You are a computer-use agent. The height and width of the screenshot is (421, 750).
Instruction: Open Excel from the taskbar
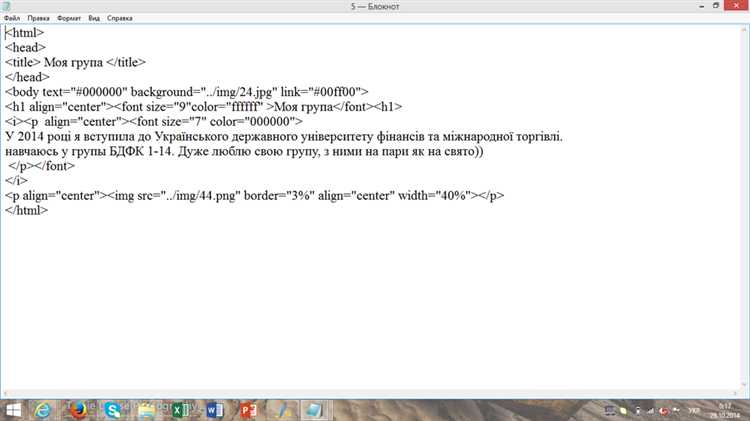pos(181,410)
